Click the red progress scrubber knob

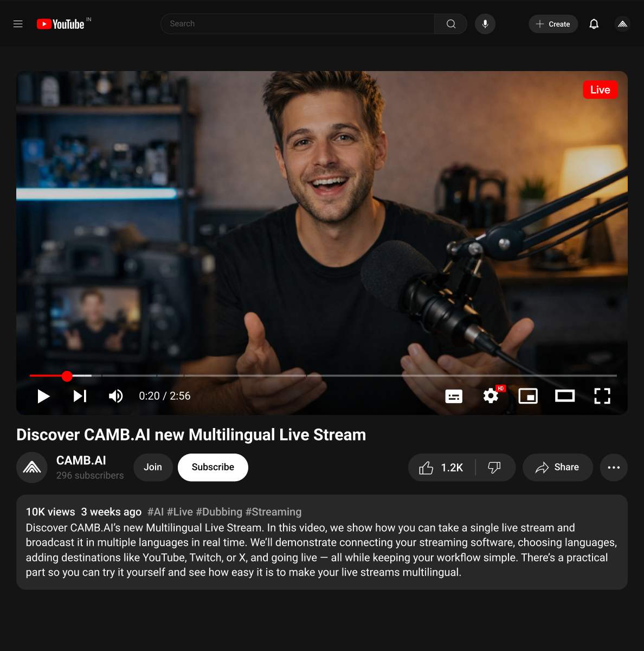tap(67, 376)
